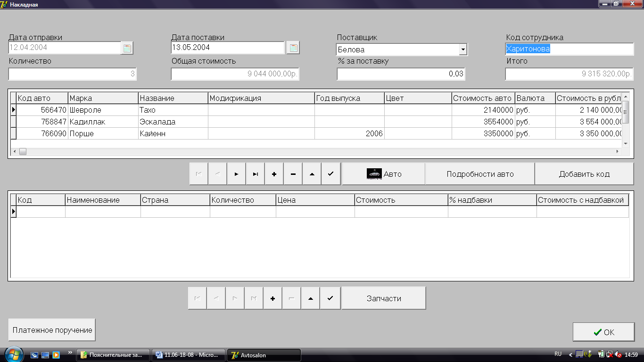Click Avtosalon taskbar button
The width and height of the screenshot is (644, 362).
(x=264, y=355)
